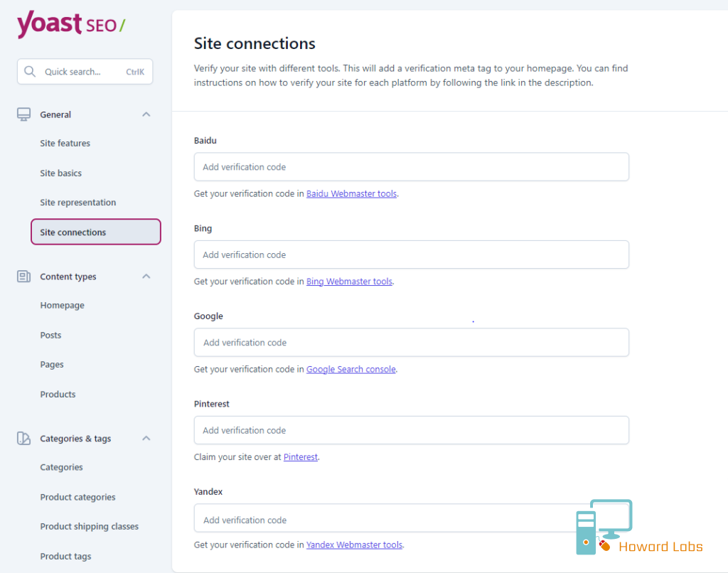The height and width of the screenshot is (573, 728).
Task: Go to Product categories settings
Action: [77, 497]
